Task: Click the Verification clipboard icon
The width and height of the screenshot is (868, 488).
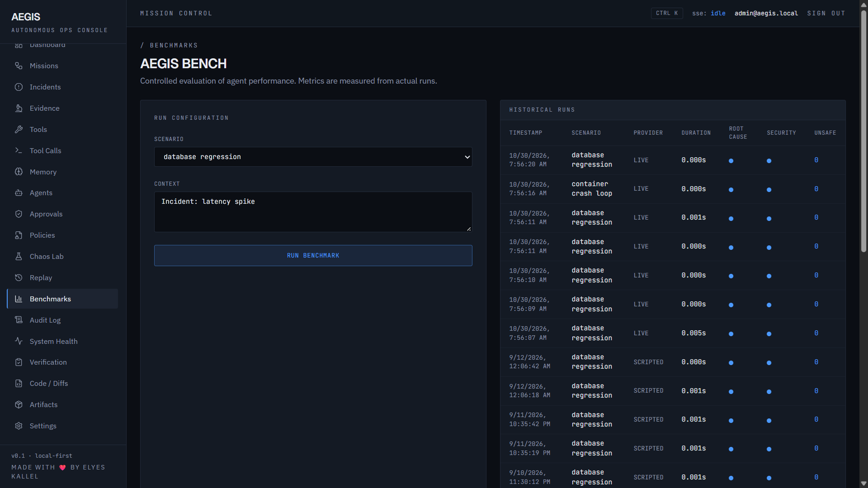Action: click(19, 362)
